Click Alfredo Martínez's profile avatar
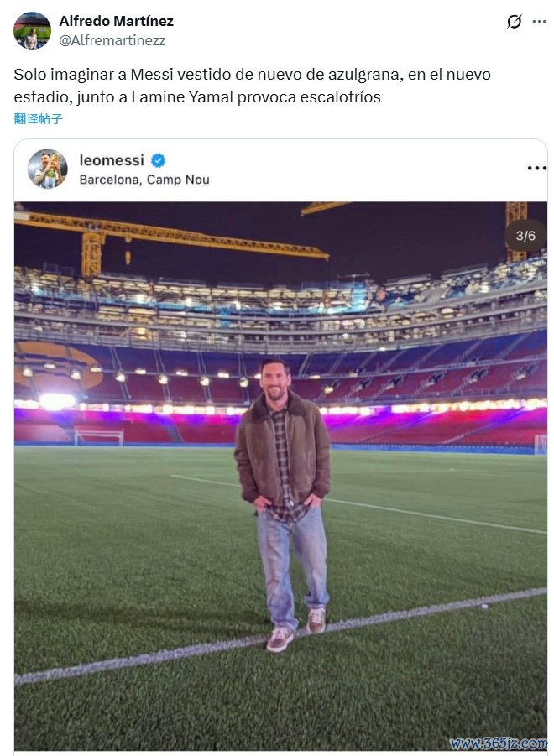The height and width of the screenshot is (756, 554). pos(32,30)
